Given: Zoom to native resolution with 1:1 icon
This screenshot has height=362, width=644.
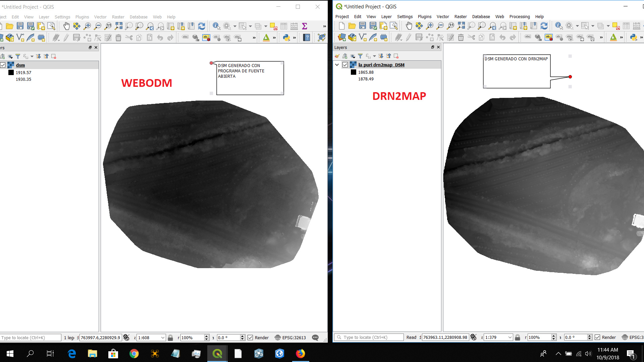Looking at the screenshot, I should coord(450,26).
